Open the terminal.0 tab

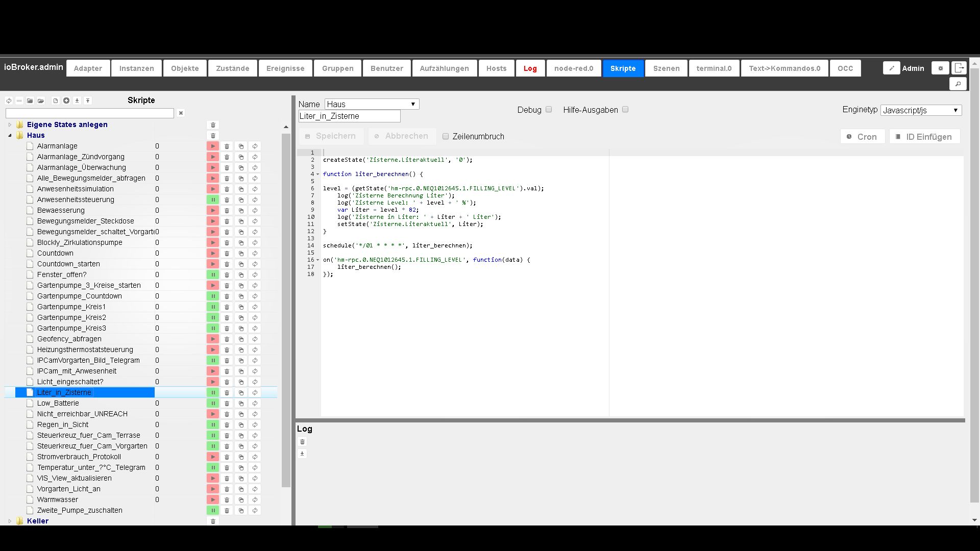click(714, 68)
